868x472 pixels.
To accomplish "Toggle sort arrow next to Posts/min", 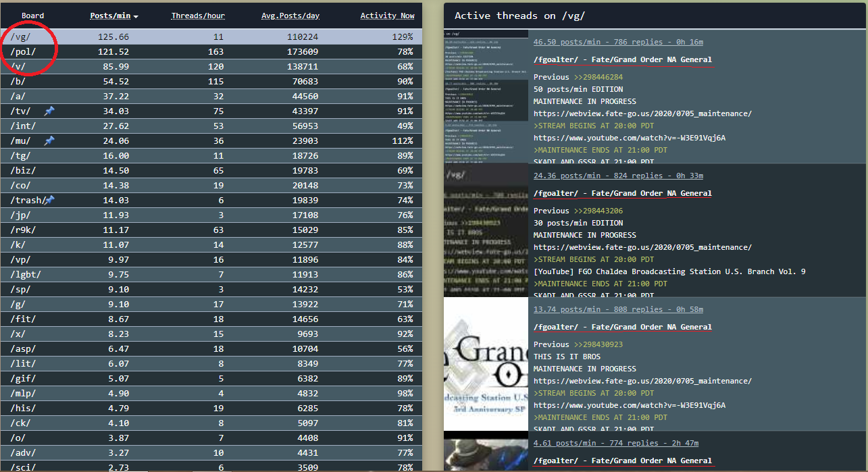I will click(x=136, y=16).
